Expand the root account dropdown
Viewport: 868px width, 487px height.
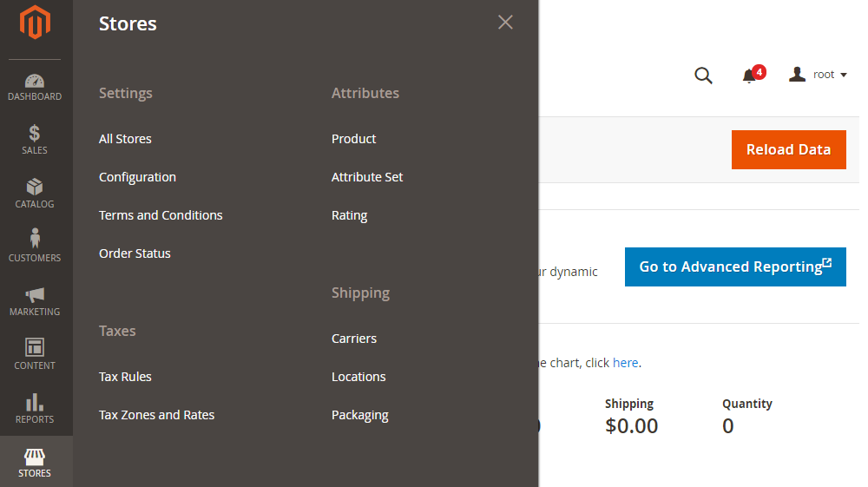click(818, 74)
